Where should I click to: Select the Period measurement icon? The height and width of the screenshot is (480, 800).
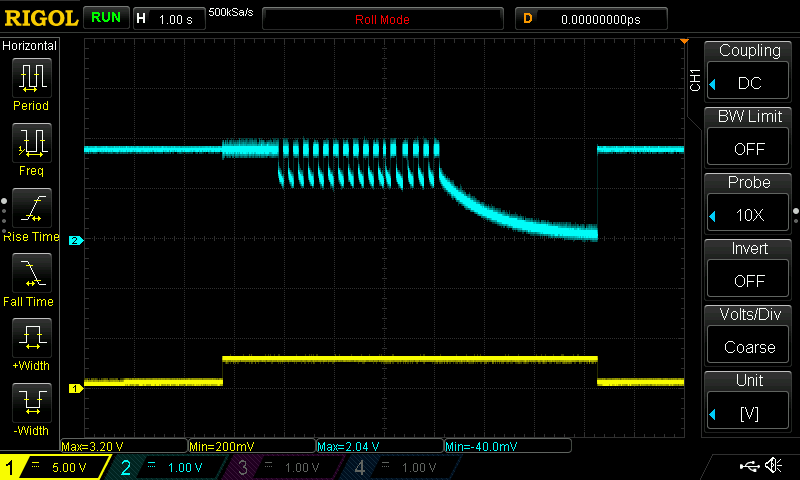click(x=32, y=78)
